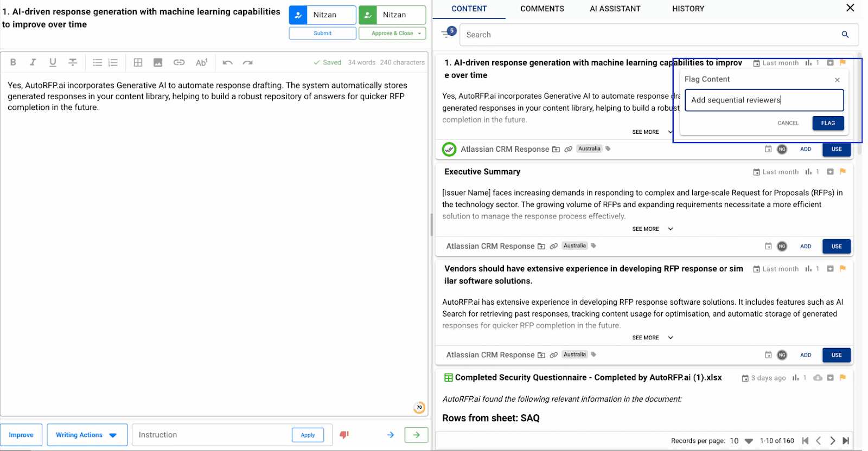Open the HISTORY tab

pos(688,9)
